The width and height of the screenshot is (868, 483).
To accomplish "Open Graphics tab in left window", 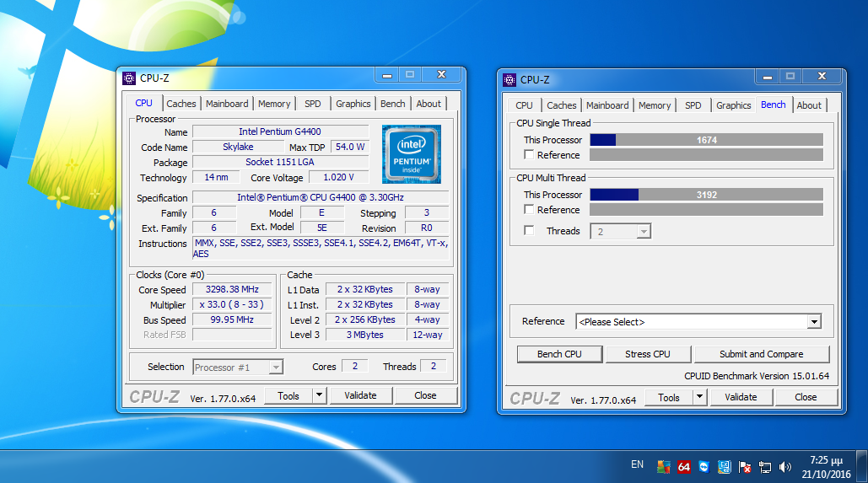I will pos(353,104).
